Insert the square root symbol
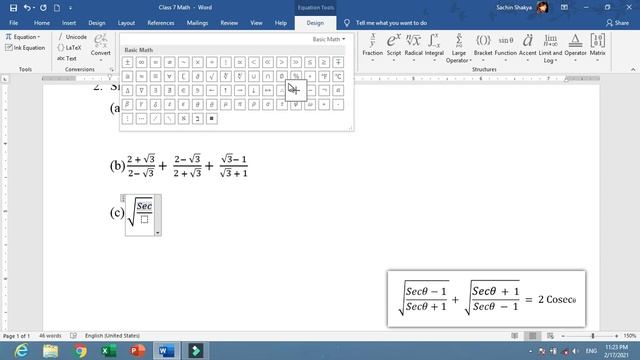The height and width of the screenshot is (360, 640). click(x=211, y=76)
